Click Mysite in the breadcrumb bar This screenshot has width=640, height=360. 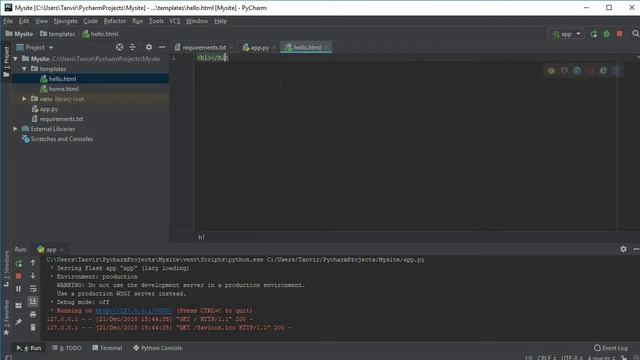(x=19, y=34)
